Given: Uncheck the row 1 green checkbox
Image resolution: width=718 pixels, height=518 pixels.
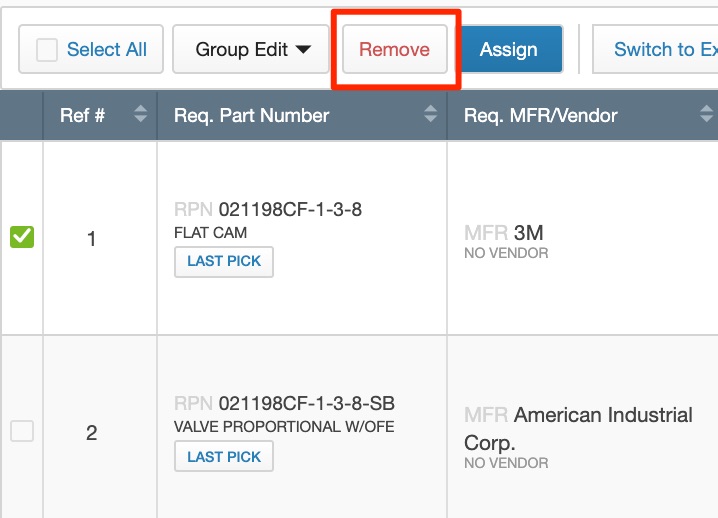Looking at the screenshot, I should click(22, 238).
